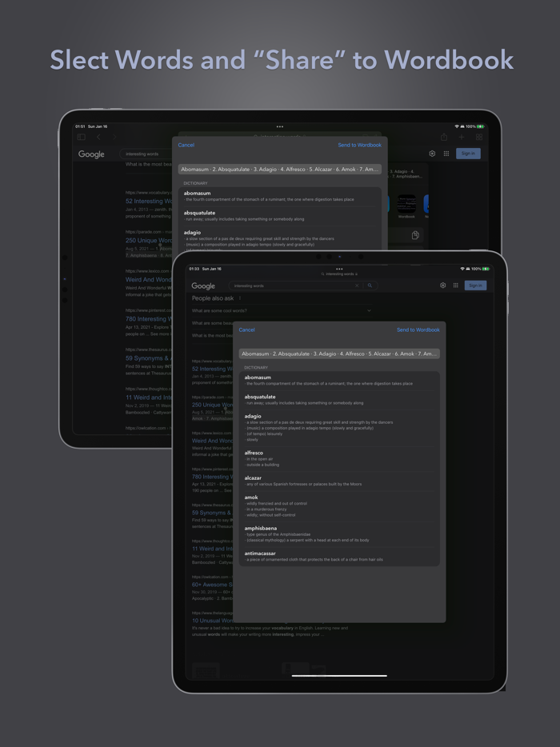Open multitasking dots on back iPad
The image size is (560, 747).
pos(280,126)
